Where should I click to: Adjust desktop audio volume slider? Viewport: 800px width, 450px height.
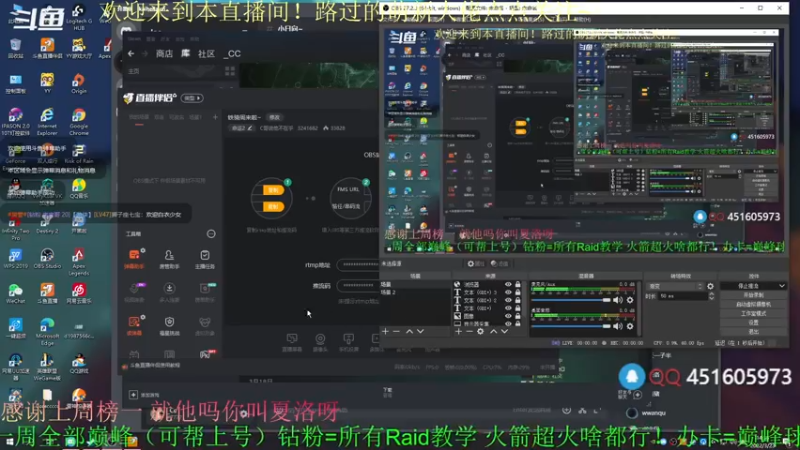(x=570, y=326)
